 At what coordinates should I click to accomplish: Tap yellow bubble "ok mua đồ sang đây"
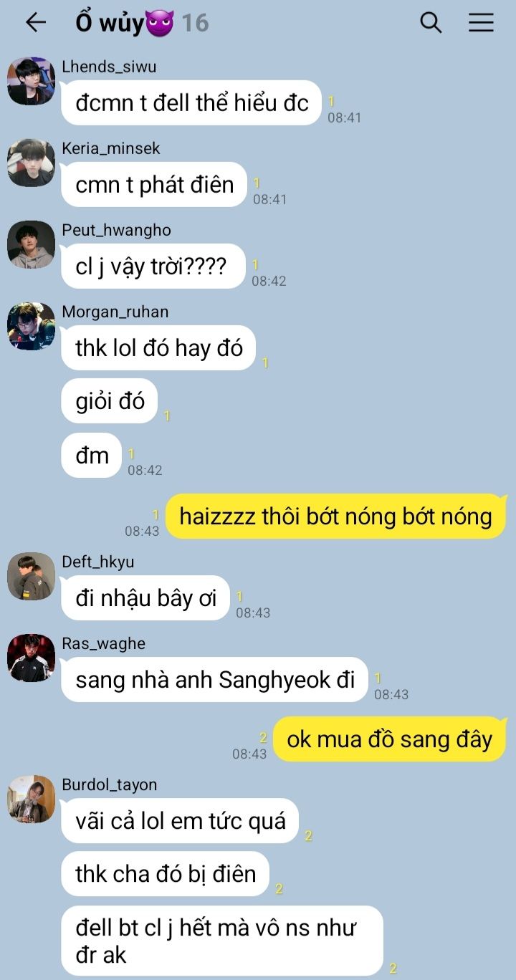[389, 739]
